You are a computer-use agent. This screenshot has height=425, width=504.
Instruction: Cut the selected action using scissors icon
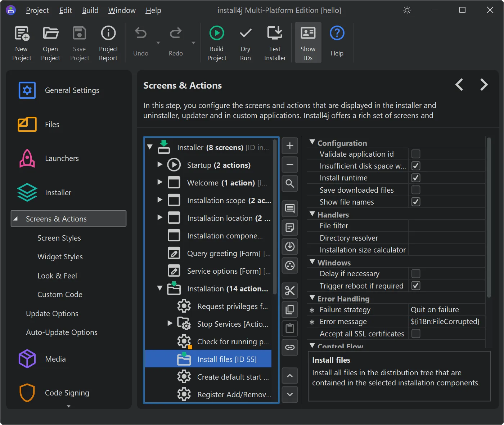(x=290, y=291)
